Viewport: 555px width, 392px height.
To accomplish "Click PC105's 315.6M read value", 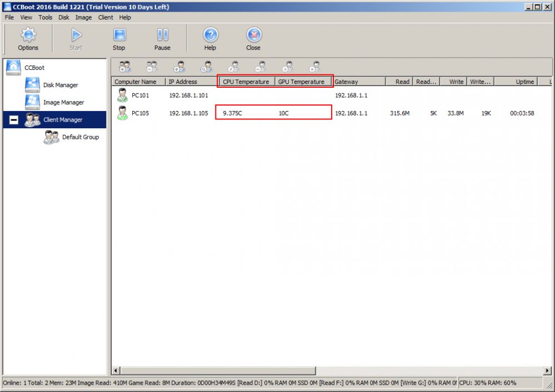I will pyautogui.click(x=399, y=113).
